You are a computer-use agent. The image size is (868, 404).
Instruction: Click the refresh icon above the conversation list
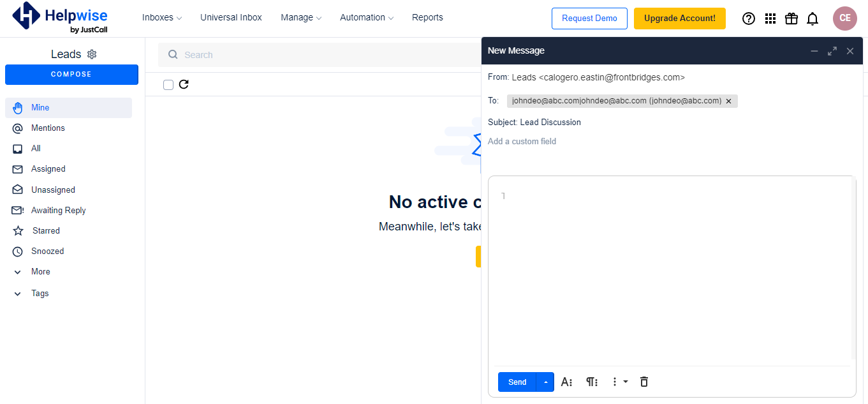[x=184, y=84]
